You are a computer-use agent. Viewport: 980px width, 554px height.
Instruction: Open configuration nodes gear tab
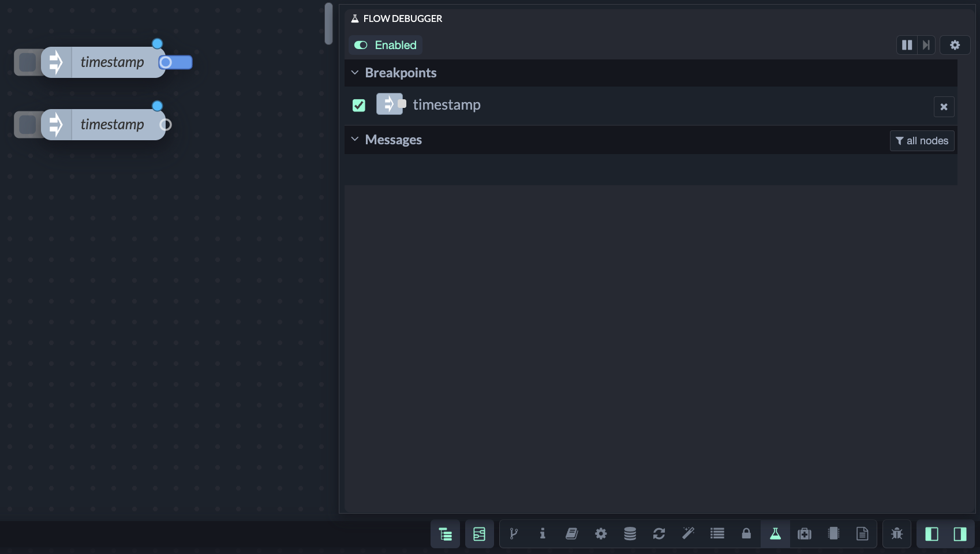tap(601, 534)
